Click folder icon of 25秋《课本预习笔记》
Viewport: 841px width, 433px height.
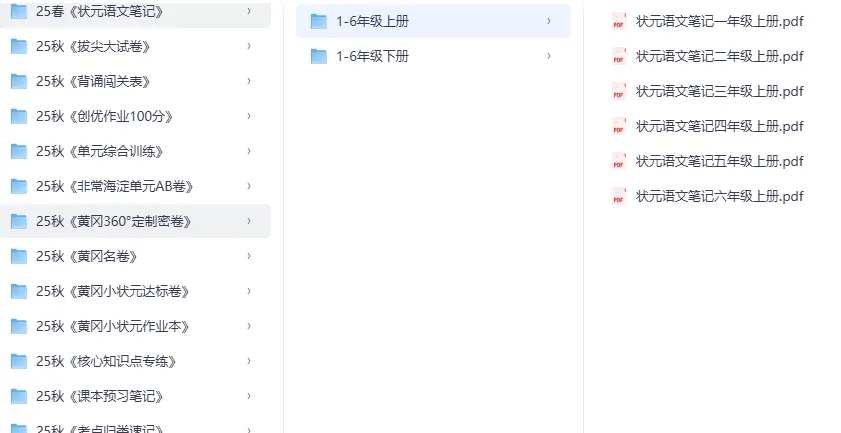pyautogui.click(x=19, y=396)
